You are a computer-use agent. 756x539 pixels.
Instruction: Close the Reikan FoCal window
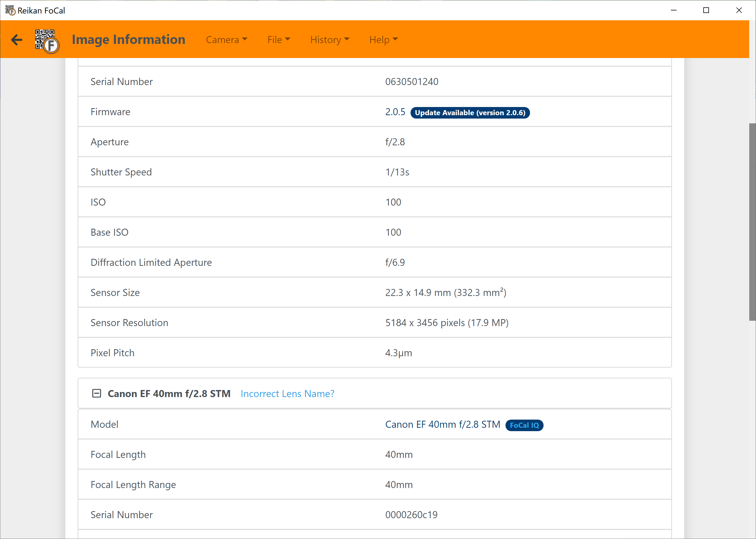[739, 10]
